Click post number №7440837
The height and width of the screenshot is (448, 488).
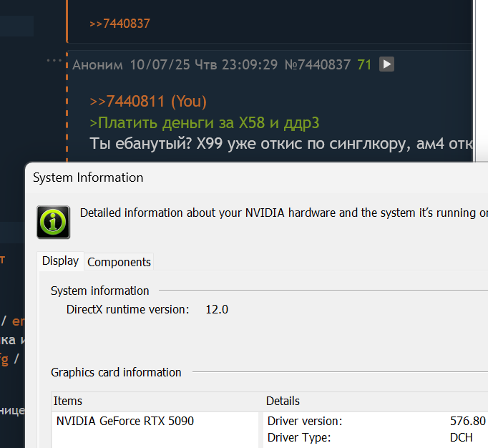[317, 65]
